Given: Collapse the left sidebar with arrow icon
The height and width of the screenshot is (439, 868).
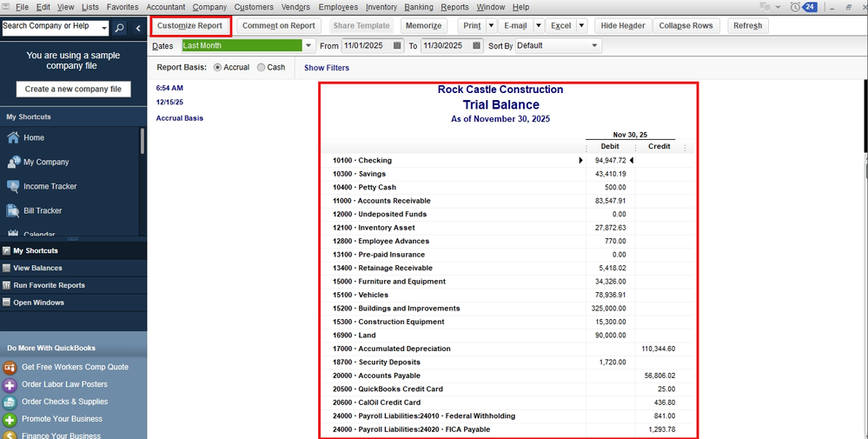Looking at the screenshot, I should [x=138, y=28].
